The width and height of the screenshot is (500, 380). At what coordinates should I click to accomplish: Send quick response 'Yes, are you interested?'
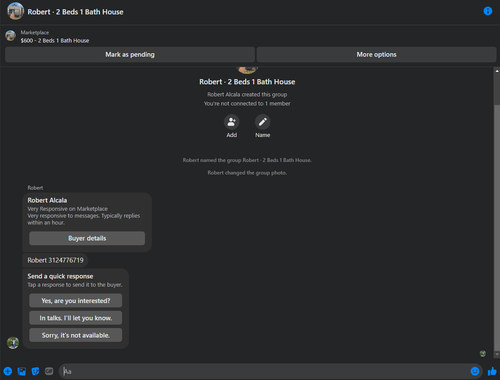click(76, 301)
